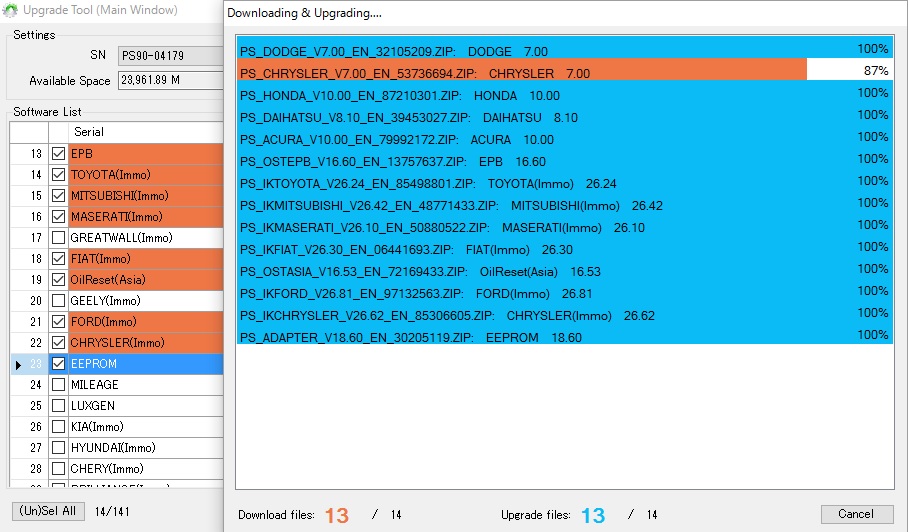This screenshot has height=532, width=908.
Task: Click row number 13 in software list
Action: 36,154
